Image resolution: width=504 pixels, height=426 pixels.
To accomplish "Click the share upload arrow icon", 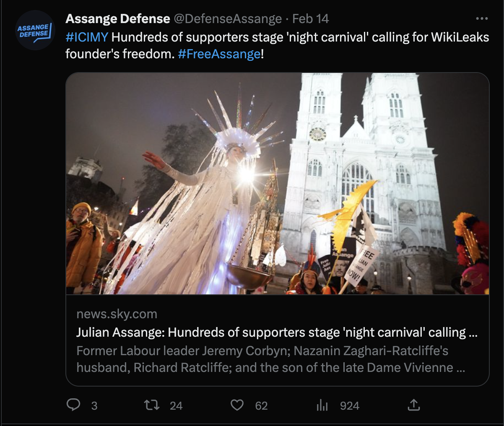I will point(413,405).
